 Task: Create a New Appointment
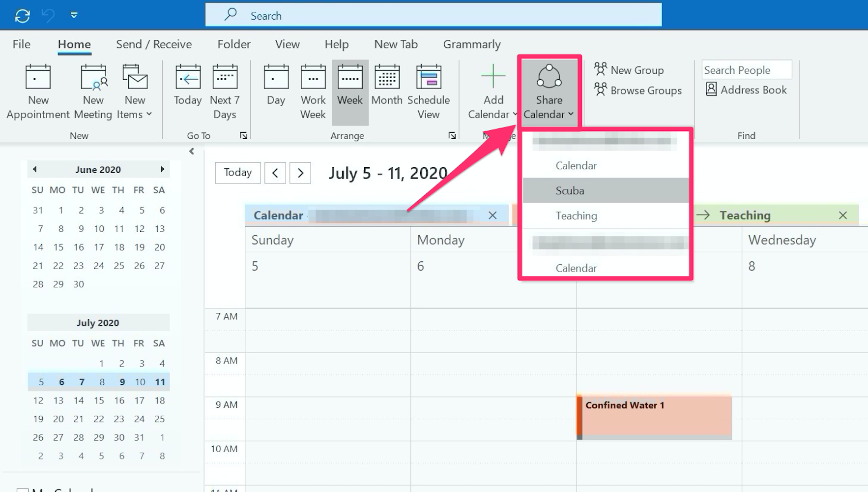[x=38, y=92]
